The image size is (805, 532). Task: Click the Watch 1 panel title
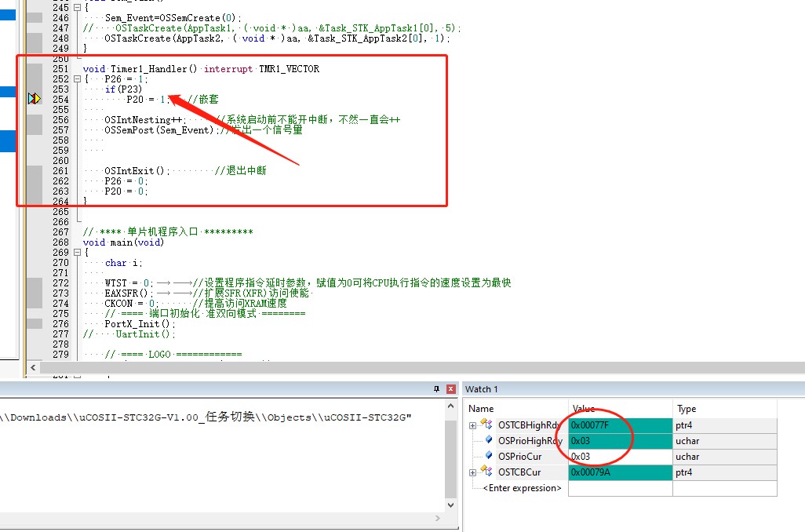click(x=481, y=389)
